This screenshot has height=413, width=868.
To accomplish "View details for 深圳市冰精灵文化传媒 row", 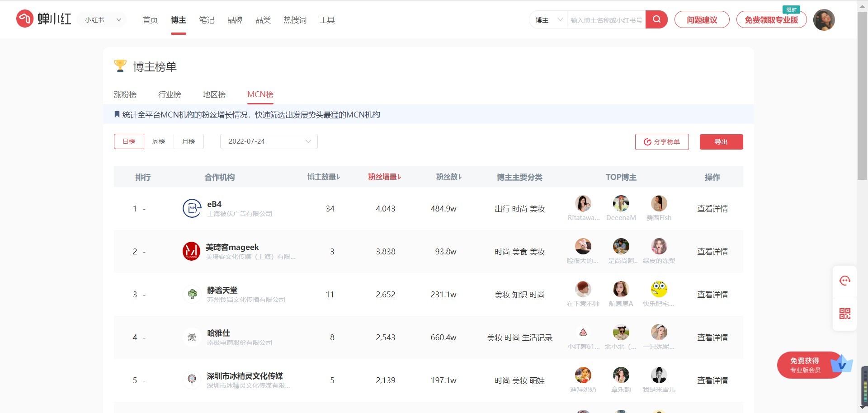I will click(712, 380).
